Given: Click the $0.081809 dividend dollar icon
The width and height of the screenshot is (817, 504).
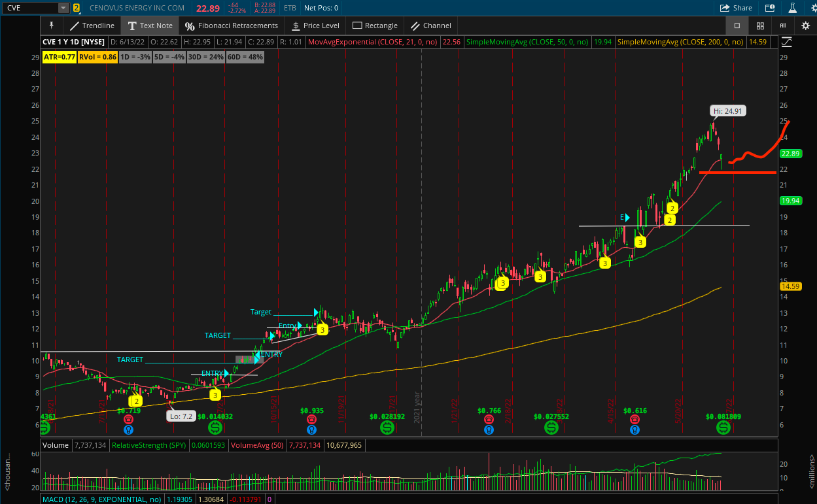Looking at the screenshot, I should [x=723, y=428].
